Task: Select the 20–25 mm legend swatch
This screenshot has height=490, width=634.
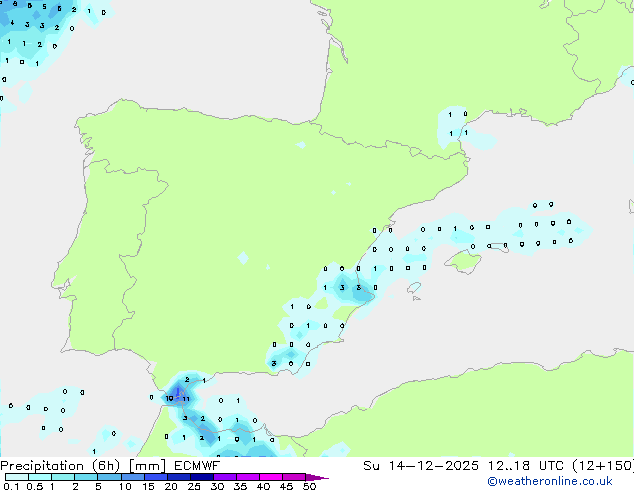Action: [x=178, y=477]
